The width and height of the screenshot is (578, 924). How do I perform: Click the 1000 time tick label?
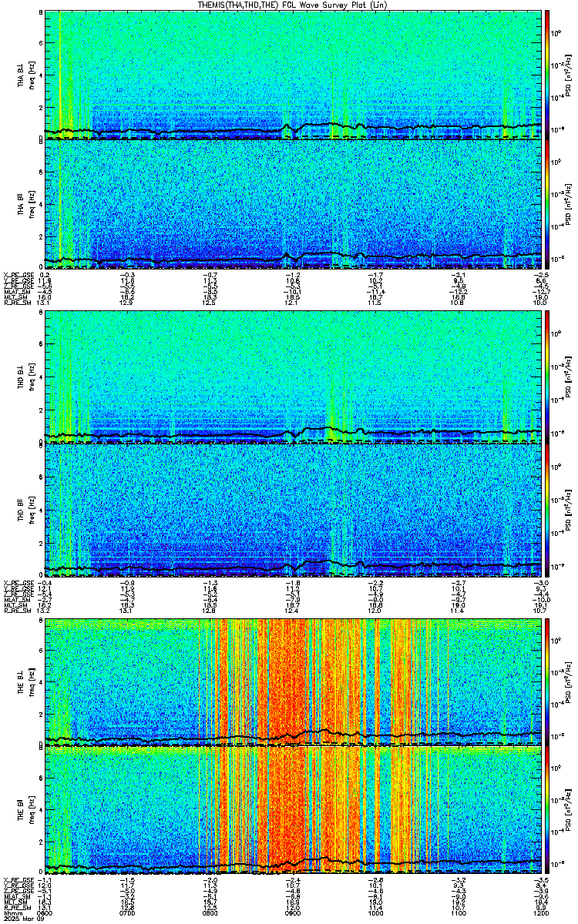[x=376, y=913]
